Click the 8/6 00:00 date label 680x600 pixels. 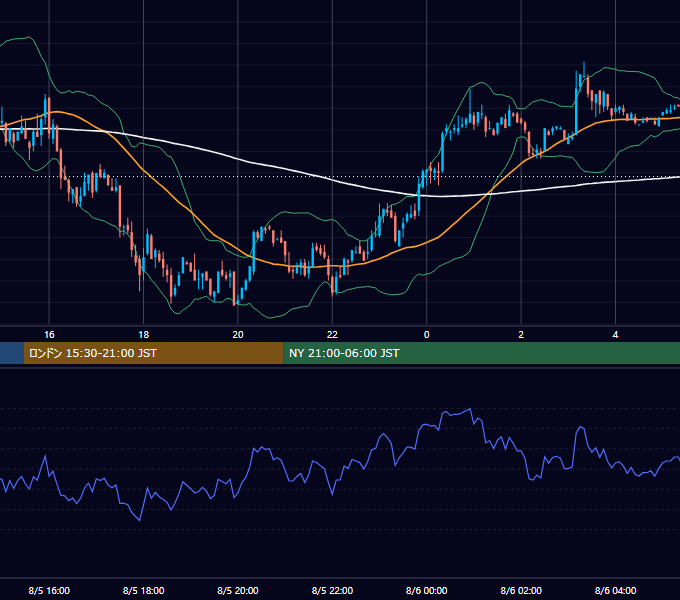[x=426, y=590]
